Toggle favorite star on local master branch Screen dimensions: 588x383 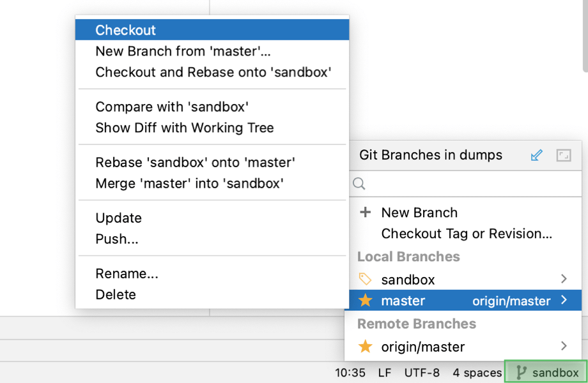[365, 300]
